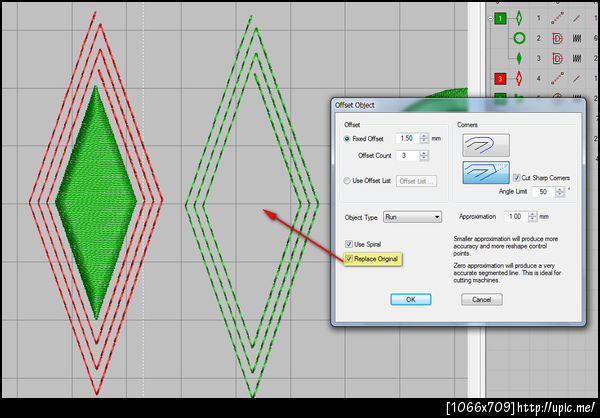Select the cut sharp corners style button

coord(486,172)
